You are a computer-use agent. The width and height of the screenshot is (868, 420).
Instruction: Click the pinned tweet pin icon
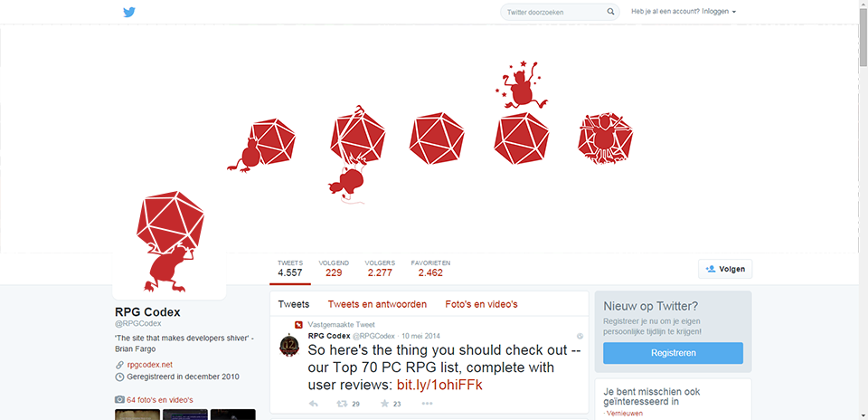click(298, 325)
